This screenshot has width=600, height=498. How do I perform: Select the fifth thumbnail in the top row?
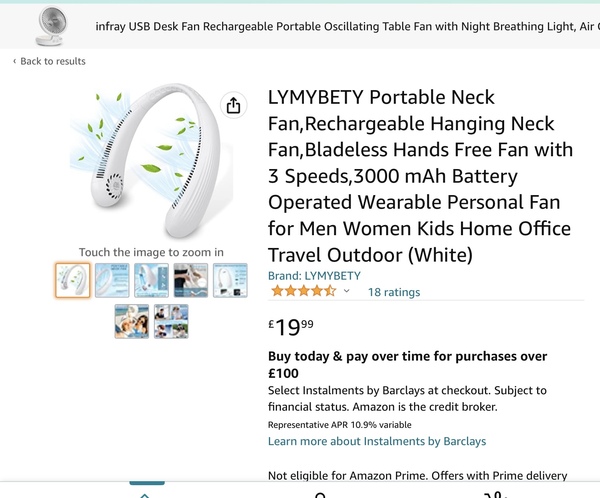[x=229, y=280]
